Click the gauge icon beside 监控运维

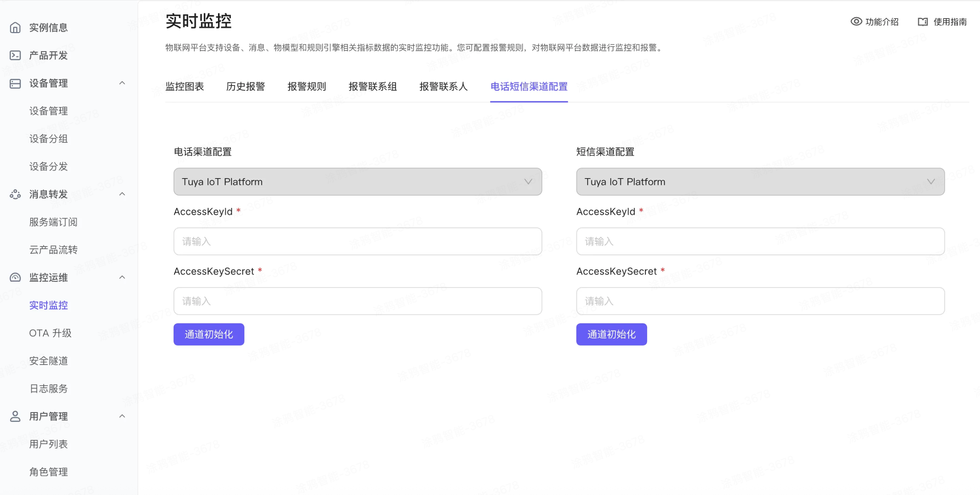click(15, 277)
